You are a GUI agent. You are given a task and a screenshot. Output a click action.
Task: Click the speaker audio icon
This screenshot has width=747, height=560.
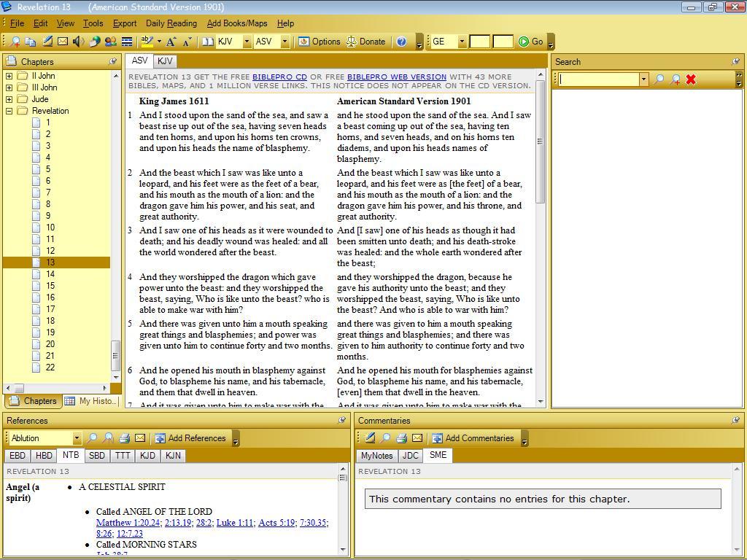(78, 42)
